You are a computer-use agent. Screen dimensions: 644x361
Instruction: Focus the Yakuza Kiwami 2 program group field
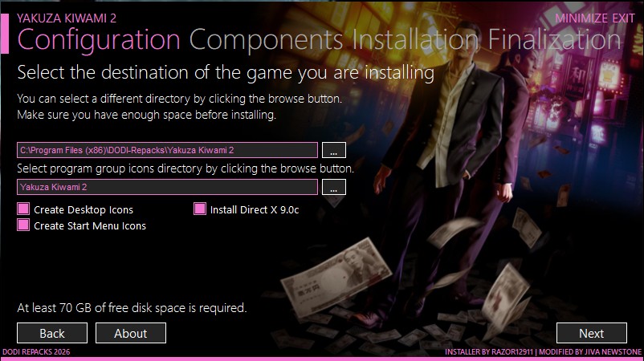[167, 187]
